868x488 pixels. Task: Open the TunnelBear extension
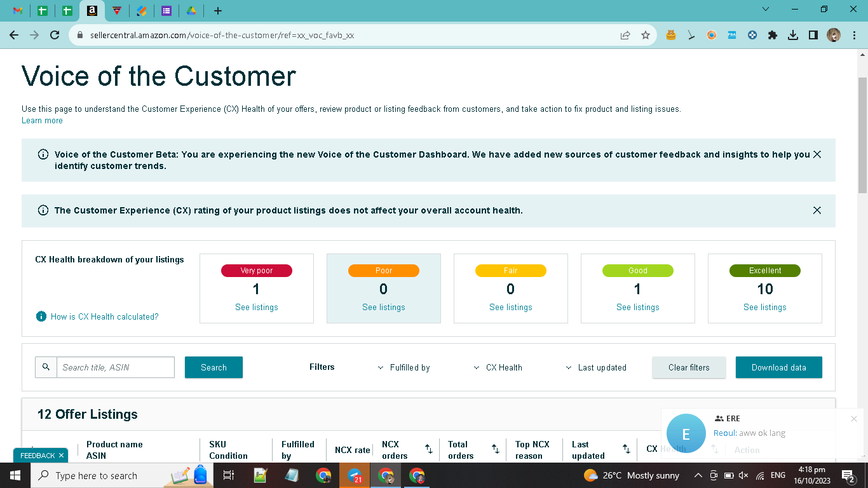(671, 35)
